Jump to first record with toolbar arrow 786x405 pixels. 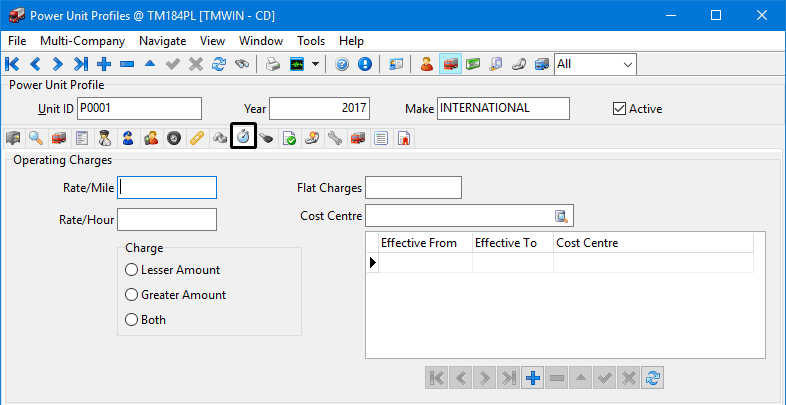13,64
